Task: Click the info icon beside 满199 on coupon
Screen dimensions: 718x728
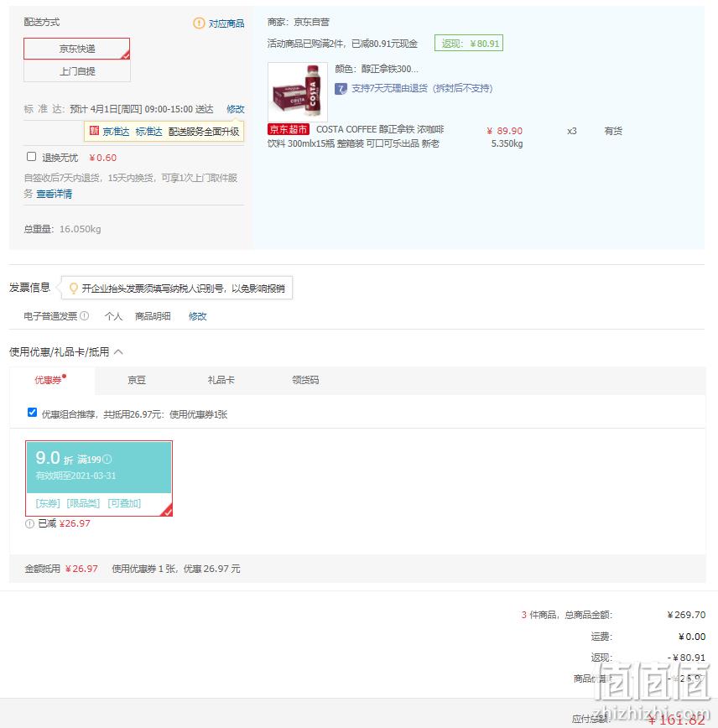Action: [107, 459]
